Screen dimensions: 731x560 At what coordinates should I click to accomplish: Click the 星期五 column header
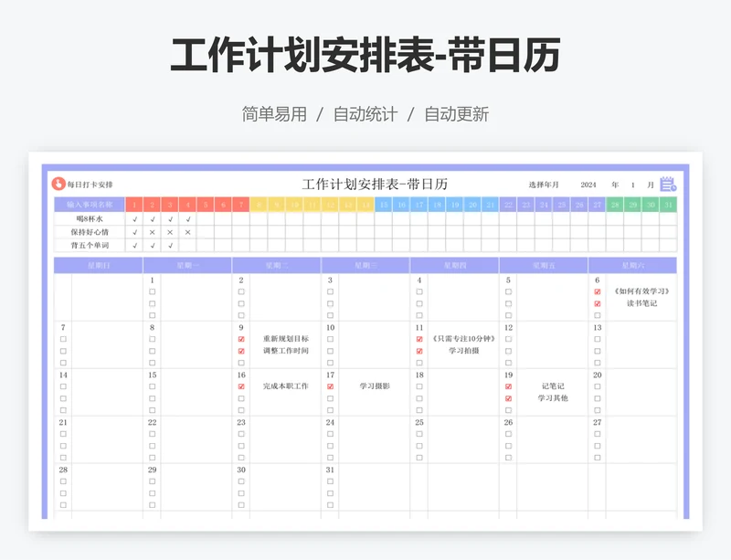[544, 265]
